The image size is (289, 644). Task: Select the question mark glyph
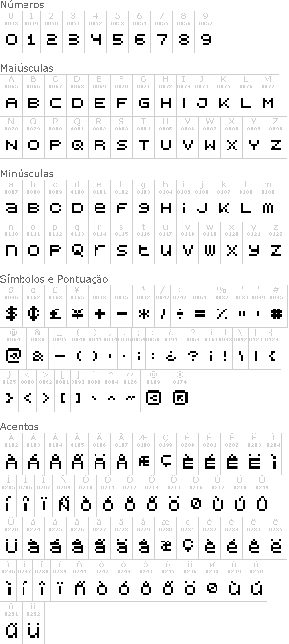(x=193, y=356)
